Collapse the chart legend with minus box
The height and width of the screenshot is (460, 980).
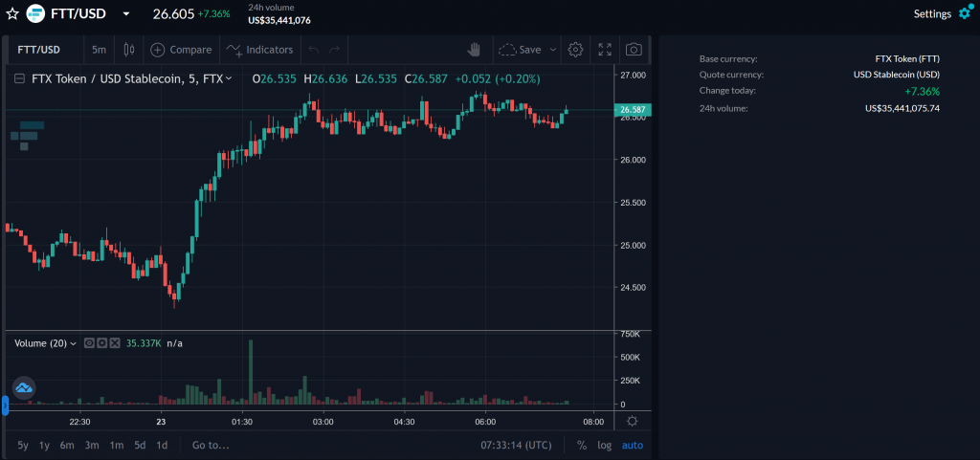(x=19, y=78)
